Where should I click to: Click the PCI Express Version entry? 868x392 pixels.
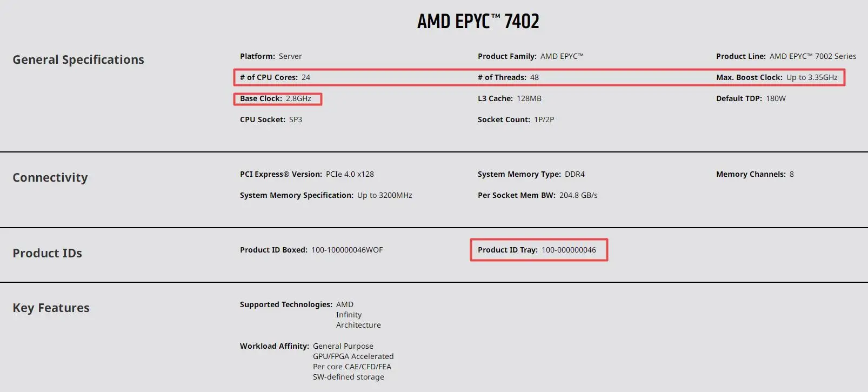coord(307,174)
